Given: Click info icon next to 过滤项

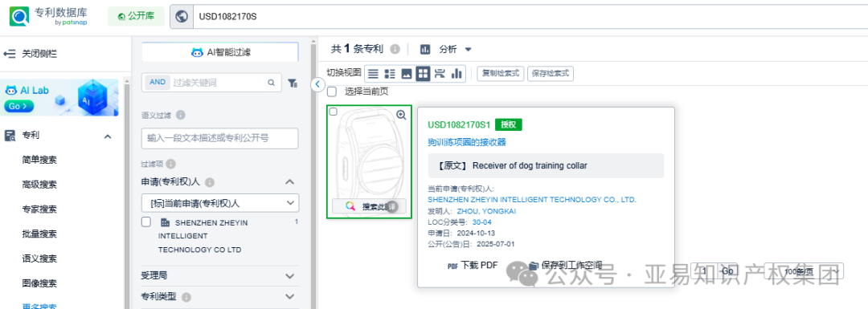Looking at the screenshot, I should click(170, 165).
